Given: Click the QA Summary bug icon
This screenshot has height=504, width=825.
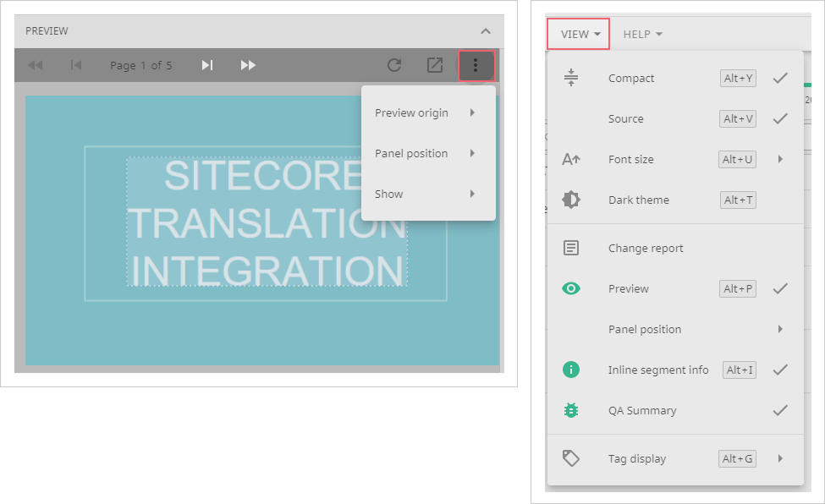Looking at the screenshot, I should [x=571, y=410].
